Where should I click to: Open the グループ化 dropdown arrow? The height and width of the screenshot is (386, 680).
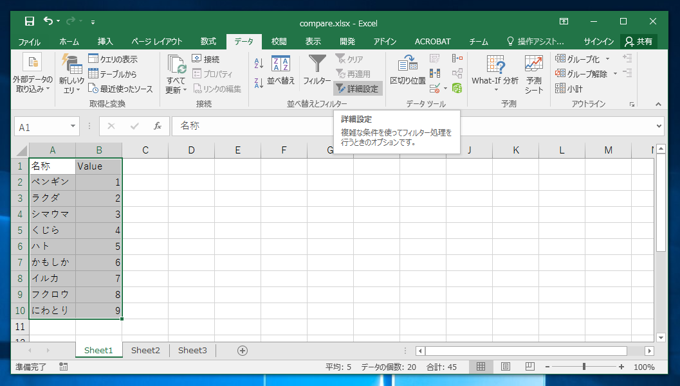608,59
